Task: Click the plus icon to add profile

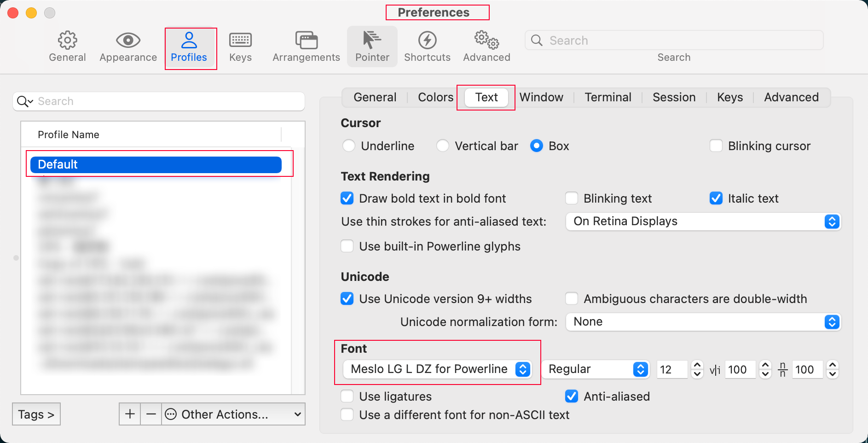Action: coord(130,414)
